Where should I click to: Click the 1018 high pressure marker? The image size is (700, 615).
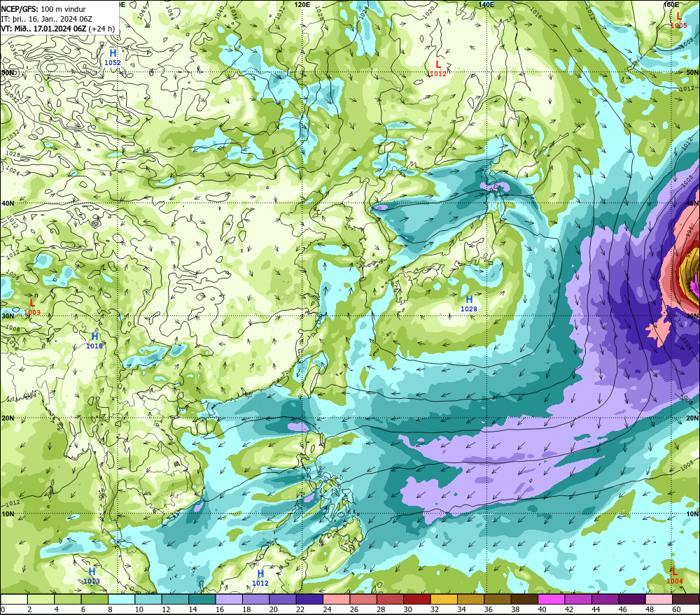tap(94, 341)
